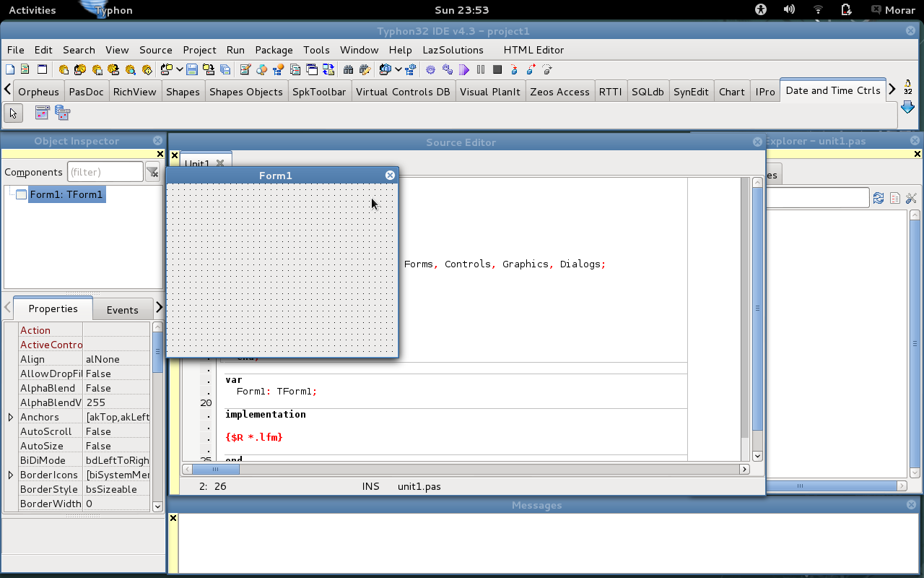Click the Object Inspector properties scrollbar down arrow

click(158, 506)
